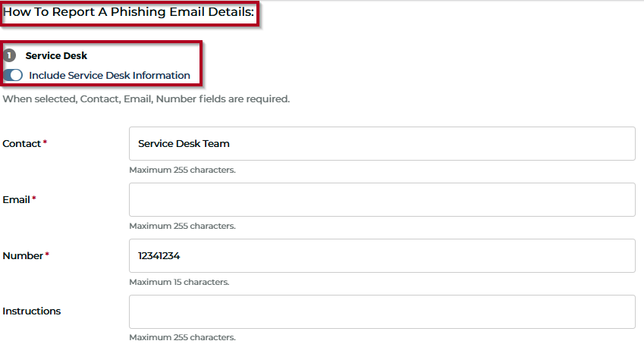The image size is (644, 344).
Task: Click the red asterisk beside Email
Action: [34, 199]
